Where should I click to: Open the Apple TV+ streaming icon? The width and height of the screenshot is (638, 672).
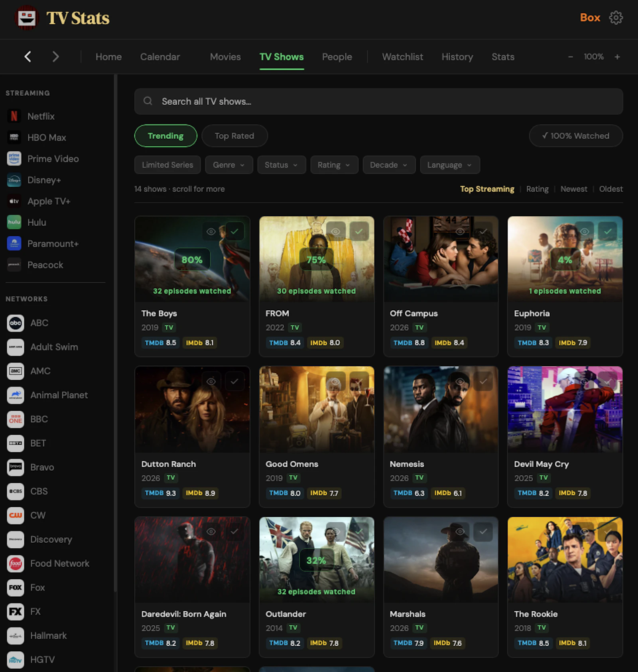click(14, 201)
